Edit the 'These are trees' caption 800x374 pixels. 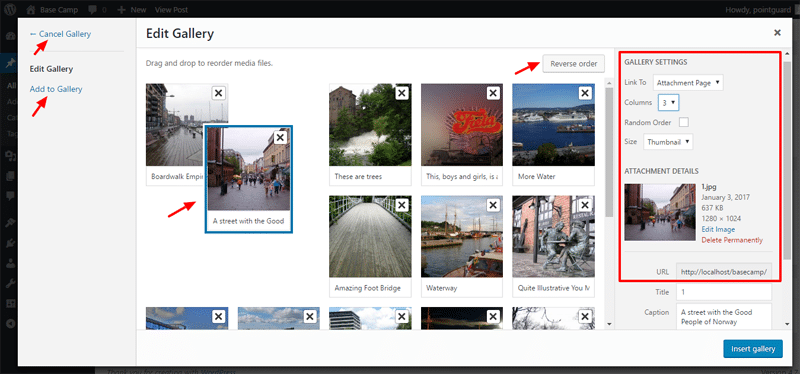(x=370, y=177)
